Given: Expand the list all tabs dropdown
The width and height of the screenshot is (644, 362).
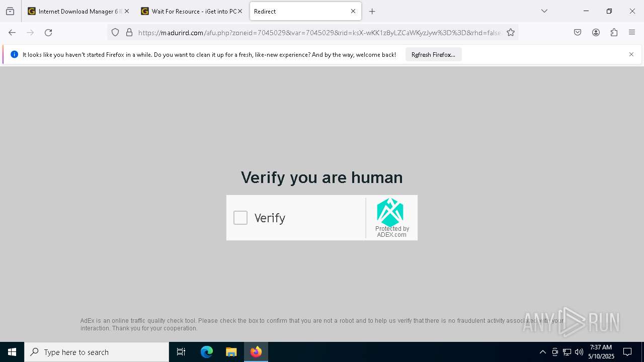Looking at the screenshot, I should 544,11.
